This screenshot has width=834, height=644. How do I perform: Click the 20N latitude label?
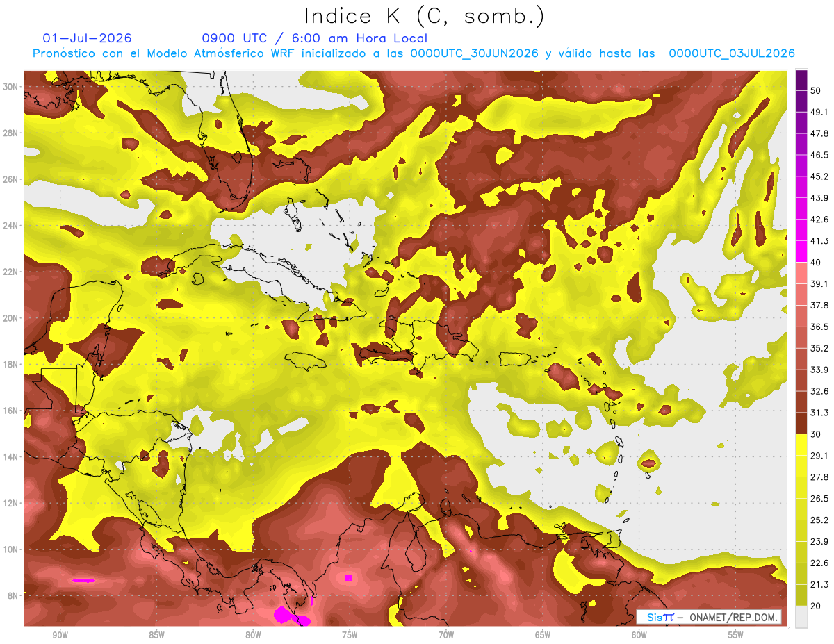click(x=12, y=318)
